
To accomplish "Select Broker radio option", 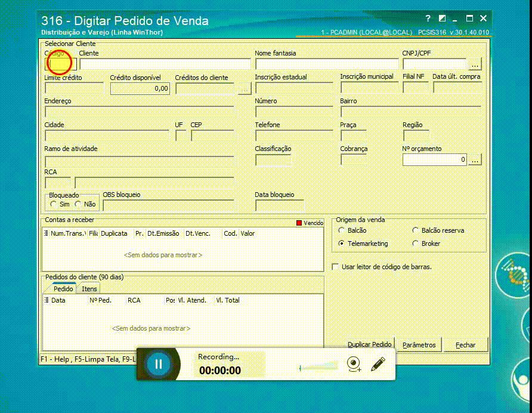I will coord(415,244).
